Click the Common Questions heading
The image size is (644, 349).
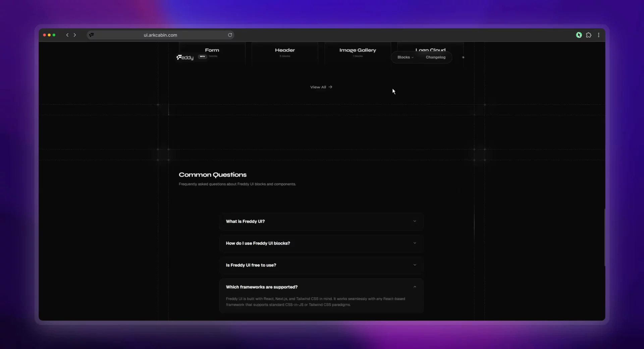[x=213, y=175]
